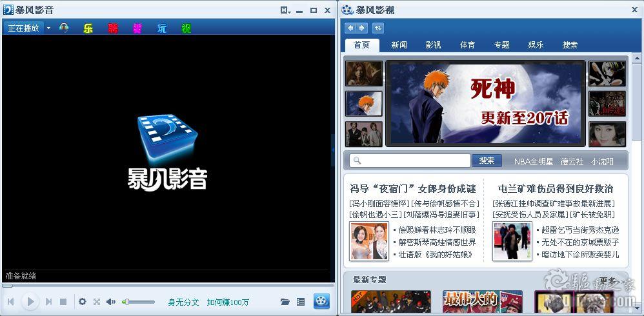The image size is (644, 316).
Task: Click the red 聘 icon
Action: click(113, 28)
